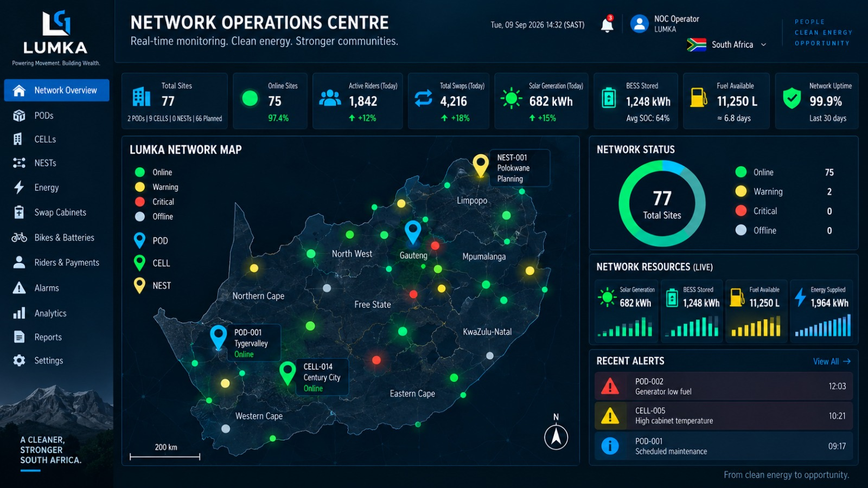Click the CELL-014 Century City map pin
The image size is (868, 488).
(287, 373)
